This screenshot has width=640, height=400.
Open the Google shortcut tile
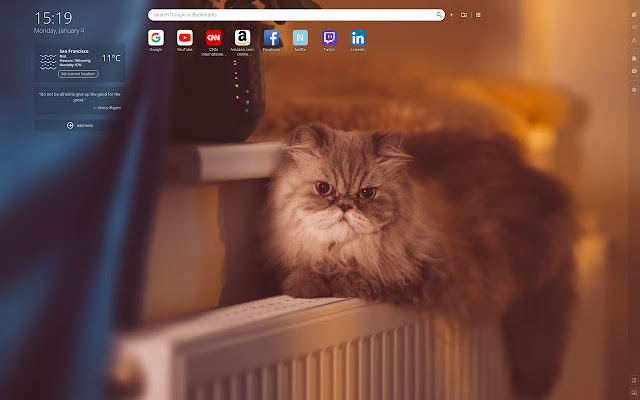[156, 38]
